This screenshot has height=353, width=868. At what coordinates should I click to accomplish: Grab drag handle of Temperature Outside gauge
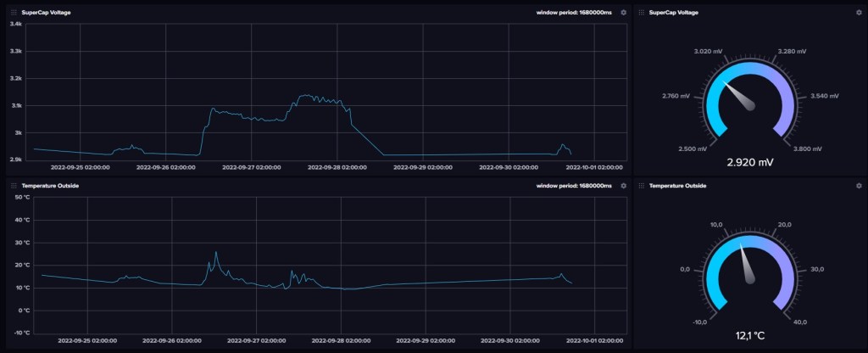(x=641, y=185)
